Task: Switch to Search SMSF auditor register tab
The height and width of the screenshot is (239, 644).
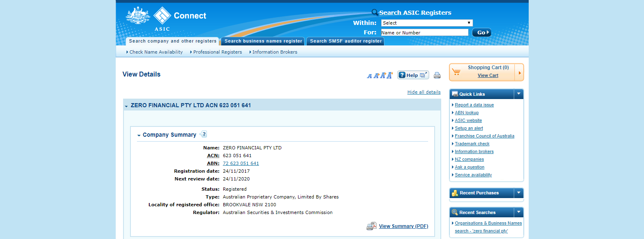Action: coord(346,41)
